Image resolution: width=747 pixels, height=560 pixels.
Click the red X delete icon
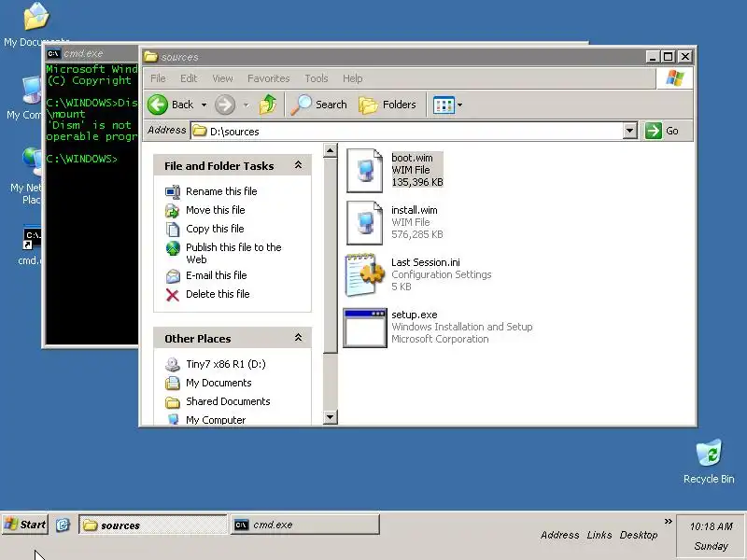click(173, 295)
